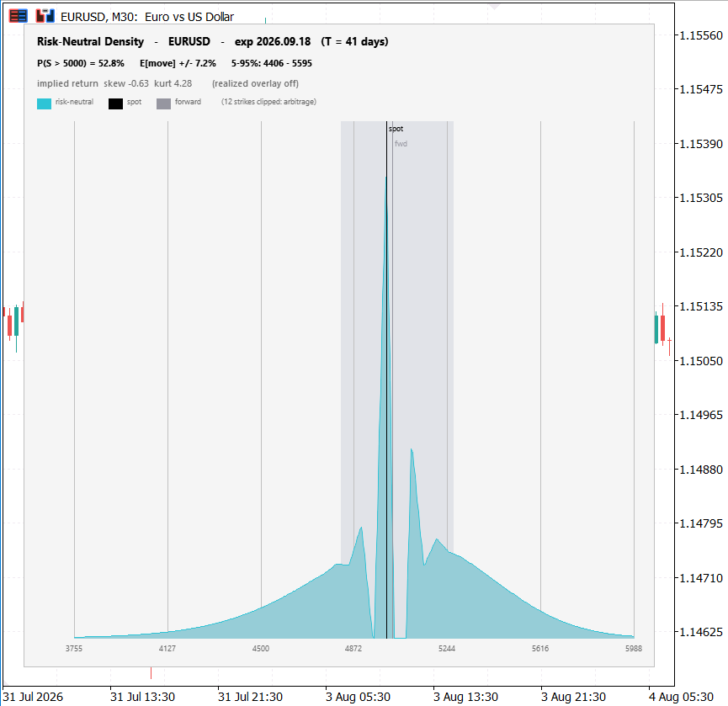This screenshot has height=706, width=728.
Task: Click the 'kurt 4.28' value
Action: point(173,83)
